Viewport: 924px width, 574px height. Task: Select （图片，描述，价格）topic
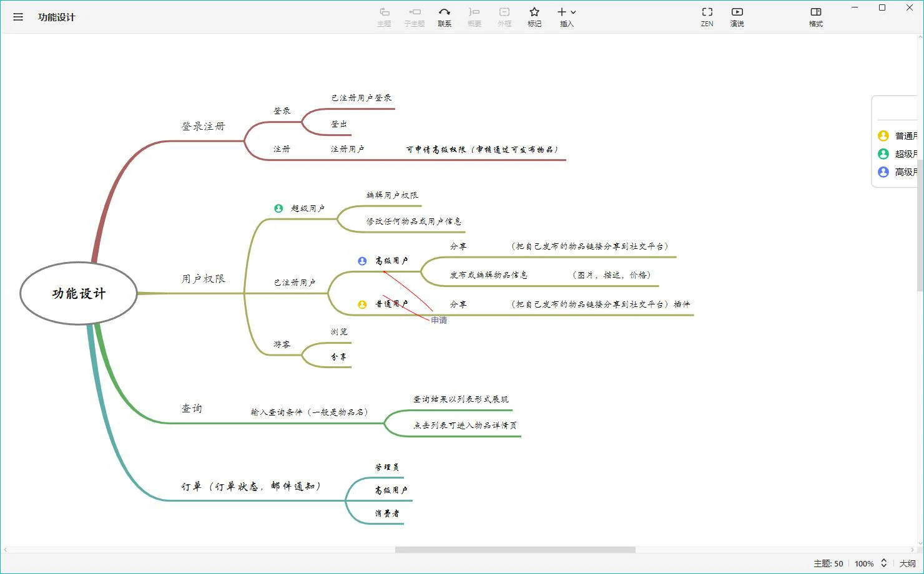612,275
